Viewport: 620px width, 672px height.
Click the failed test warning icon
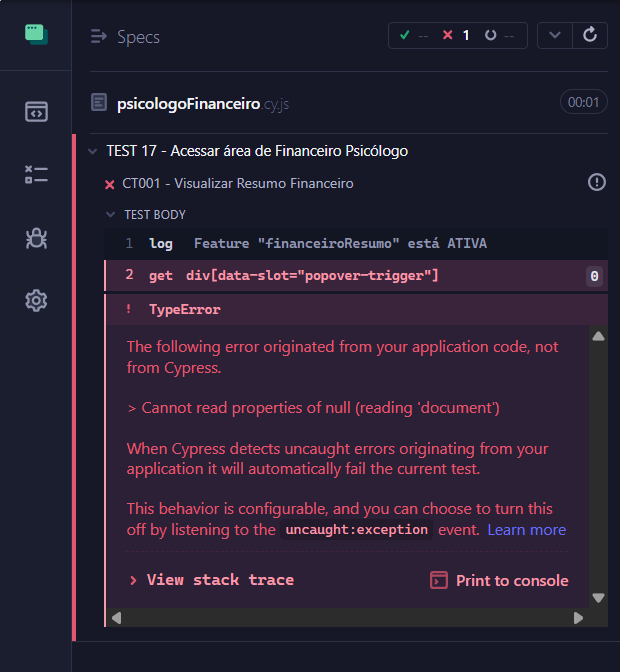click(597, 182)
